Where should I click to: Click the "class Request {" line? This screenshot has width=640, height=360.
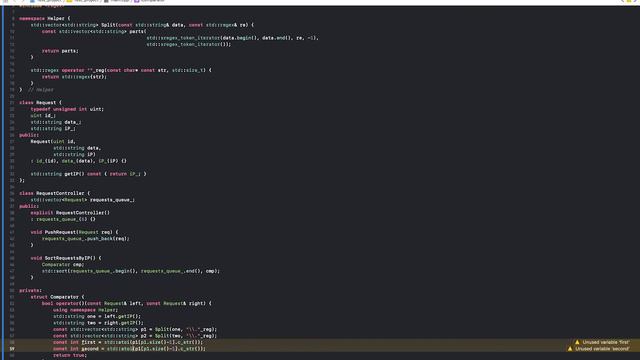[x=40, y=102]
